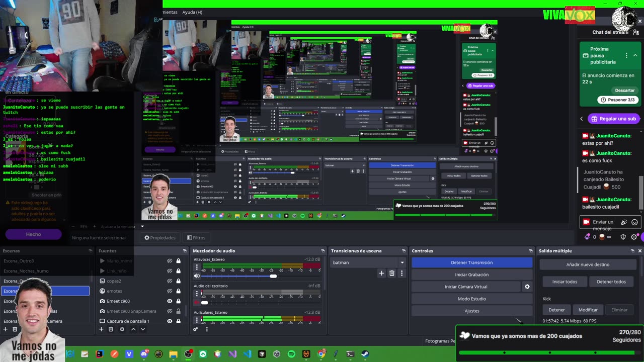Show emotes source visibility
The height and width of the screenshot is (362, 644).
point(170,291)
